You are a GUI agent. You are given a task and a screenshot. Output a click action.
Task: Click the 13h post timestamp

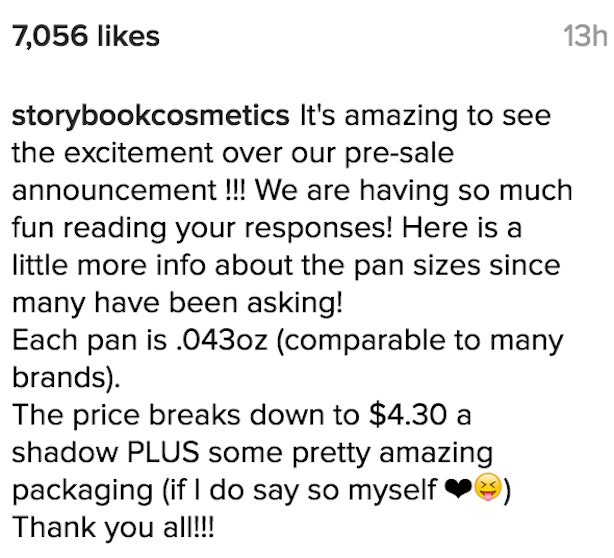click(x=585, y=36)
